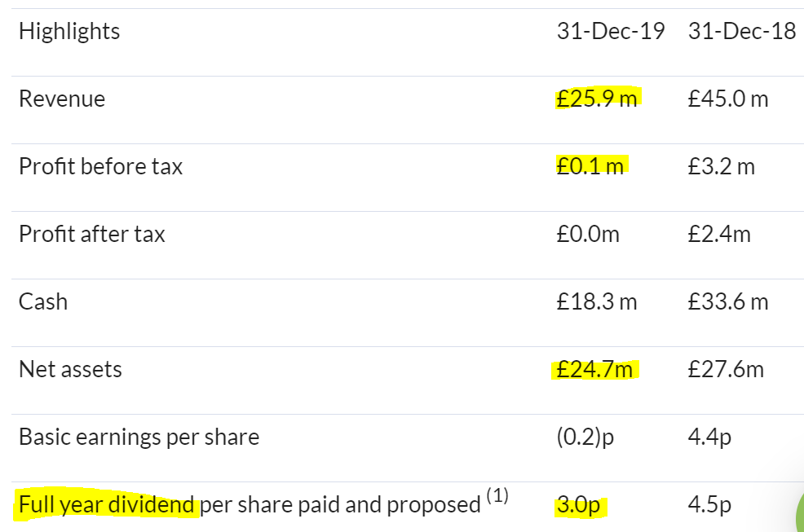This screenshot has height=532, width=804.
Task: Click the Basic earnings per share label
Action: [139, 437]
